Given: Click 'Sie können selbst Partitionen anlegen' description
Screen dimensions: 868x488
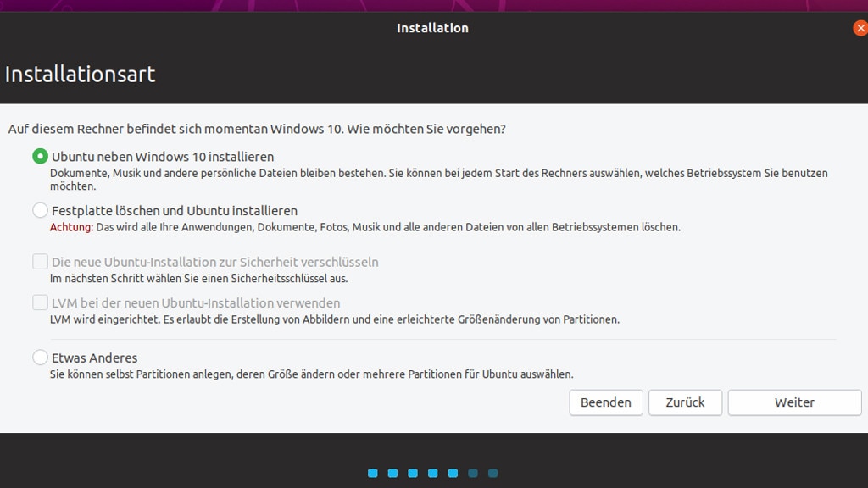Looking at the screenshot, I should pyautogui.click(x=312, y=374).
